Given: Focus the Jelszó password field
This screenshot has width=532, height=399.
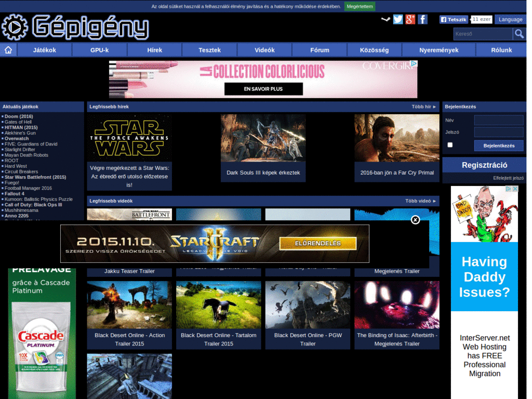Looking at the screenshot, I should point(499,132).
